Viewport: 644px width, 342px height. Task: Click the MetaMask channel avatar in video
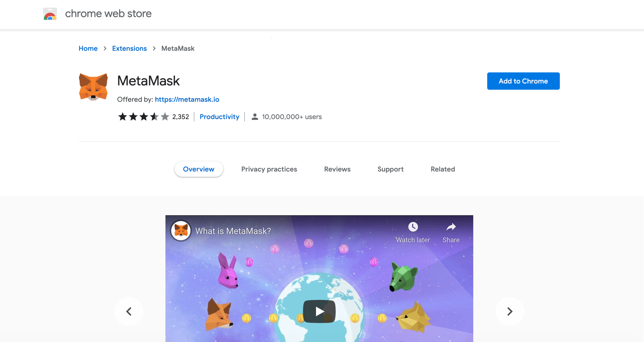coord(181,230)
